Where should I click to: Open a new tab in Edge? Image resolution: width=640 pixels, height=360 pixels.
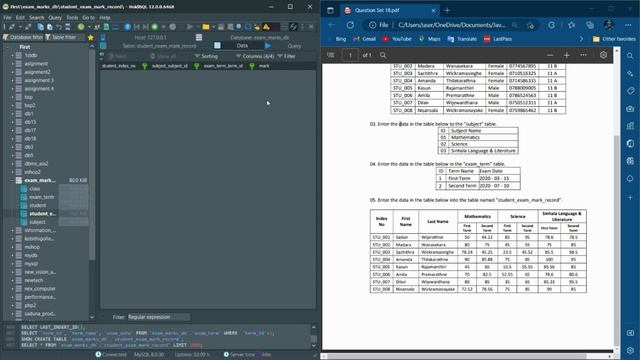[x=447, y=10]
